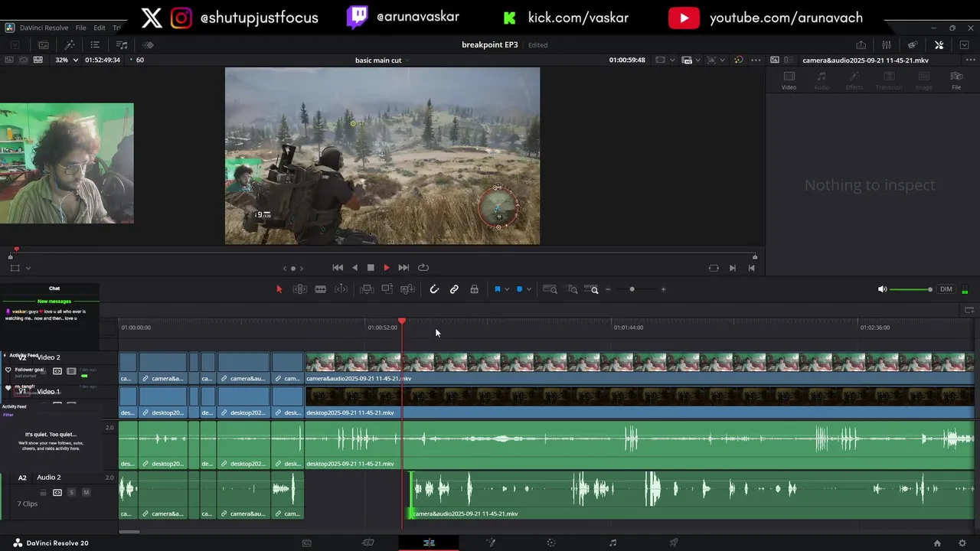Viewport: 980px width, 551px height.
Task: Click Go to Next Edit icon
Action: coord(733,268)
